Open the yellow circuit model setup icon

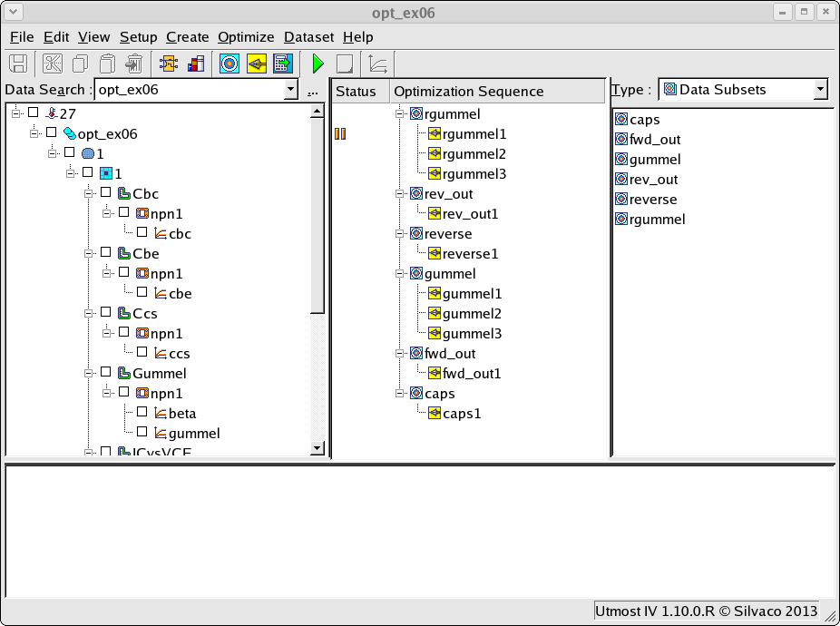point(169,64)
